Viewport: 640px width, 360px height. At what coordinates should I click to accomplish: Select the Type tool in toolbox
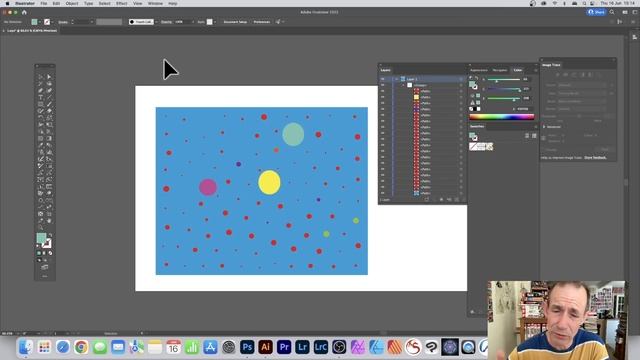40,98
